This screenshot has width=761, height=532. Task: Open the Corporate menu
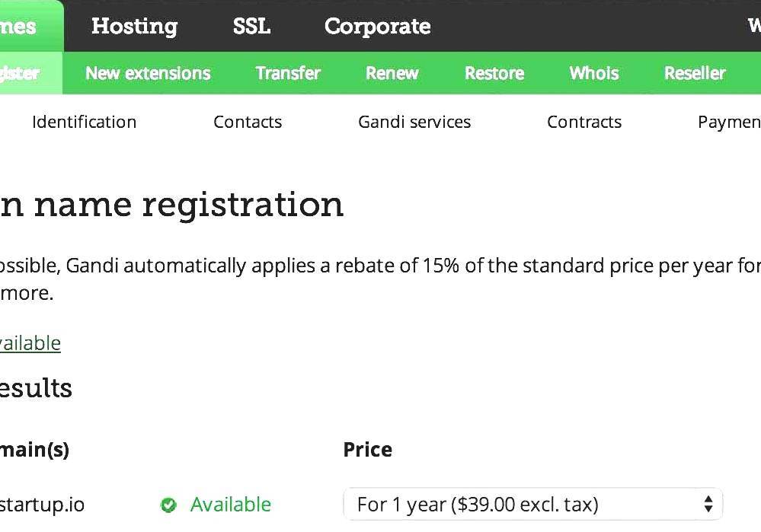[x=377, y=26]
